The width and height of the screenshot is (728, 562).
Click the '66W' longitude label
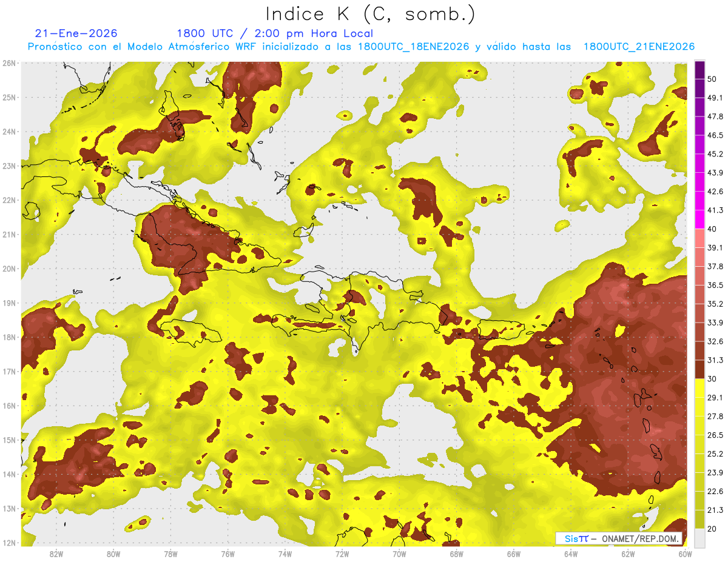[x=514, y=554]
